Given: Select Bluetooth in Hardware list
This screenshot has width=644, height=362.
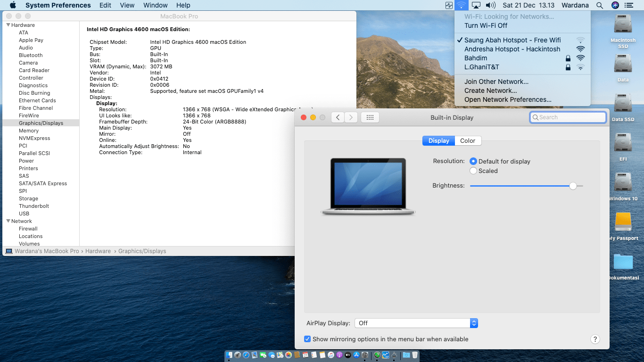Looking at the screenshot, I should coord(31,55).
